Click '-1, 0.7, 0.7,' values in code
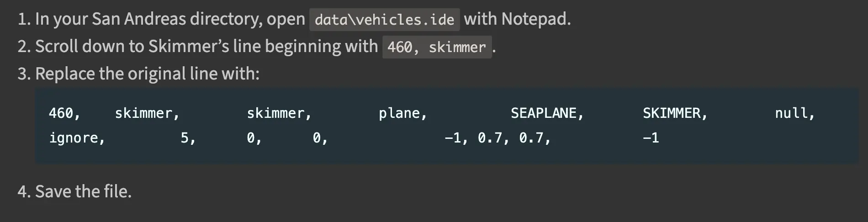This screenshot has height=222, width=868. [x=498, y=137]
